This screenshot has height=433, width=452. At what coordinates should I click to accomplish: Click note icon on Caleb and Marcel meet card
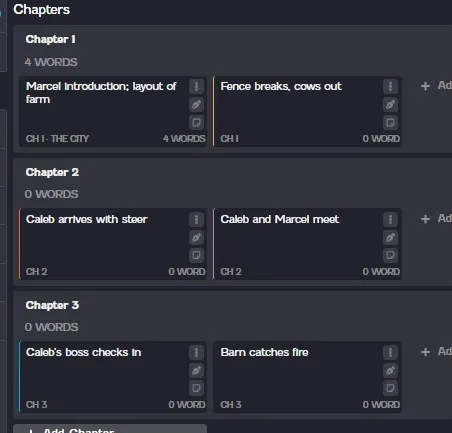coord(390,255)
